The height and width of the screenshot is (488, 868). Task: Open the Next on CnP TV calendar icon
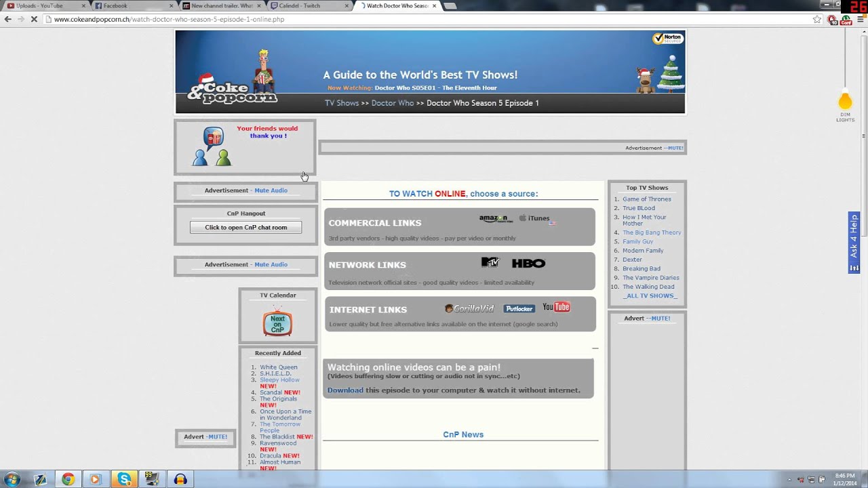[x=277, y=323]
